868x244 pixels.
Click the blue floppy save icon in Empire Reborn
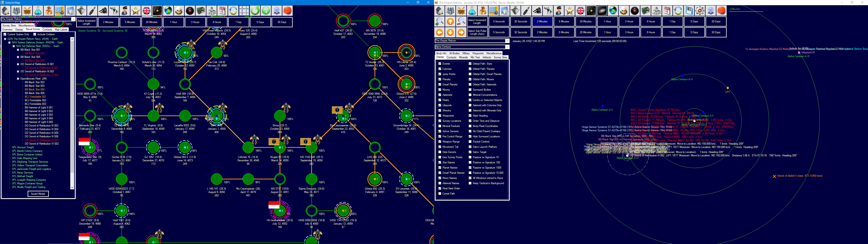pos(689,11)
